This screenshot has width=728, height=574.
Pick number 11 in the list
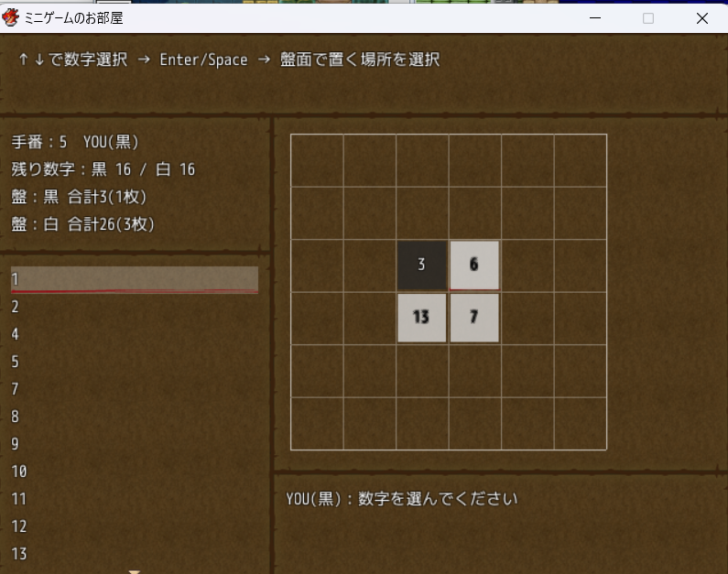(134, 499)
